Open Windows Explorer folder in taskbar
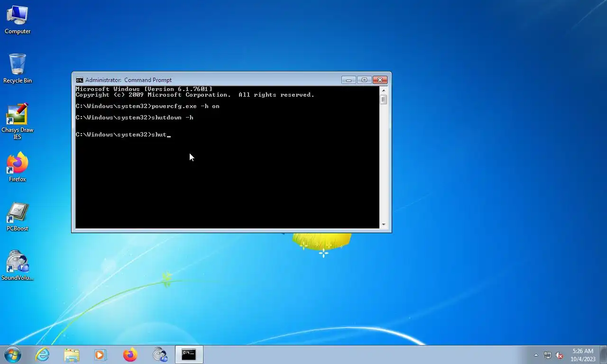This screenshot has height=364, width=607. point(72,355)
